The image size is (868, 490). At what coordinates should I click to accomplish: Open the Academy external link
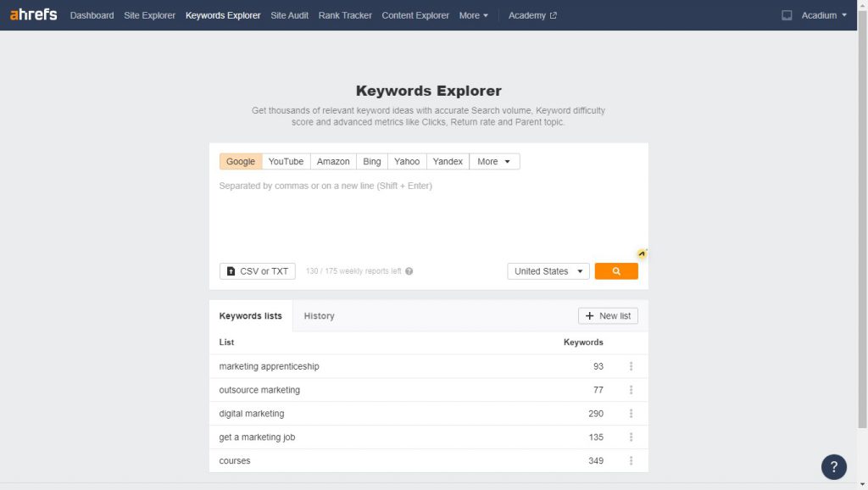pyautogui.click(x=532, y=15)
